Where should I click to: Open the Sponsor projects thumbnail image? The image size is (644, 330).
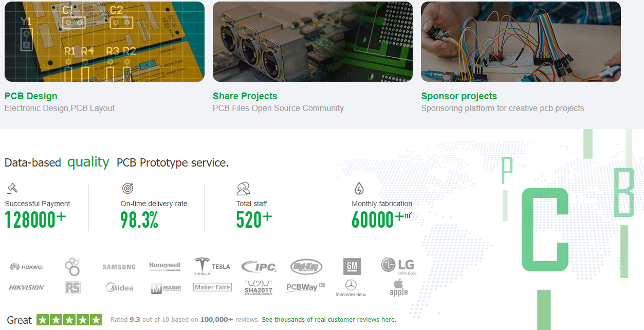tap(521, 42)
